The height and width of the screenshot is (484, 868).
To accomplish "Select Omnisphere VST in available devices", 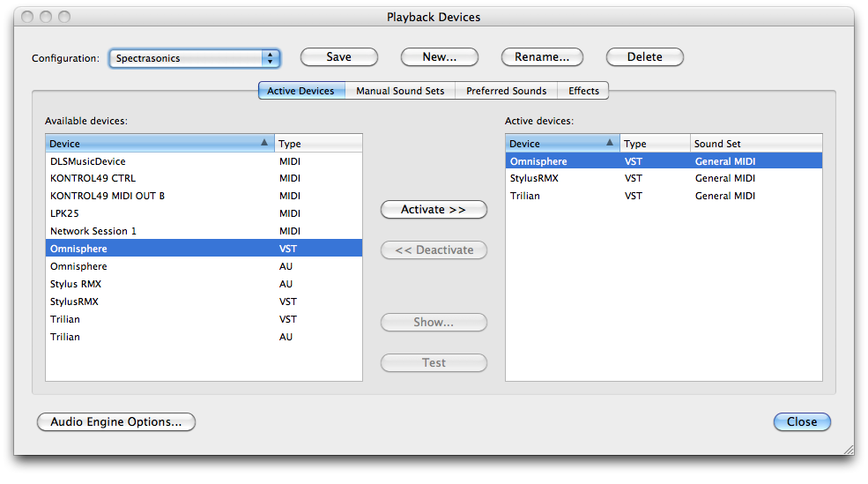I will [x=204, y=249].
